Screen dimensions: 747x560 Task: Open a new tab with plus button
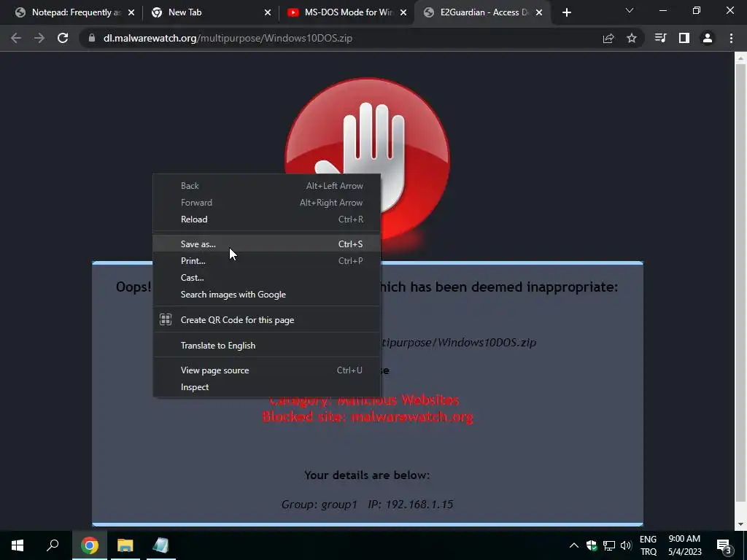click(x=566, y=13)
